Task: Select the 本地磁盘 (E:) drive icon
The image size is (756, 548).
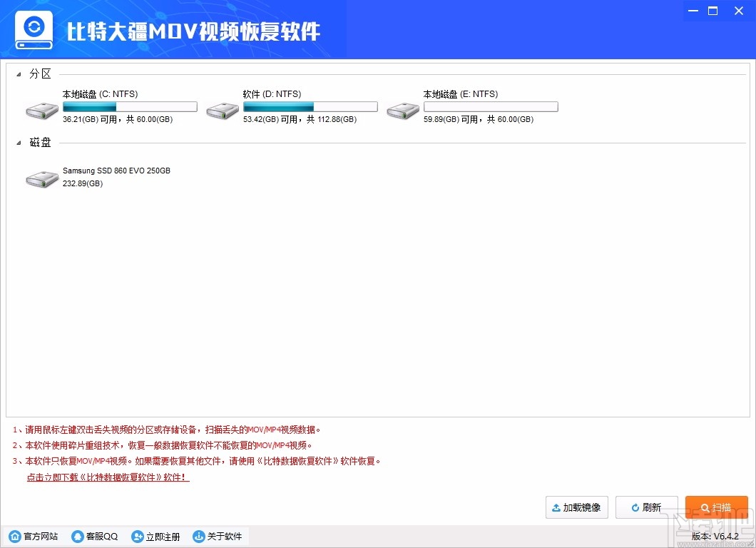Action: pos(402,111)
